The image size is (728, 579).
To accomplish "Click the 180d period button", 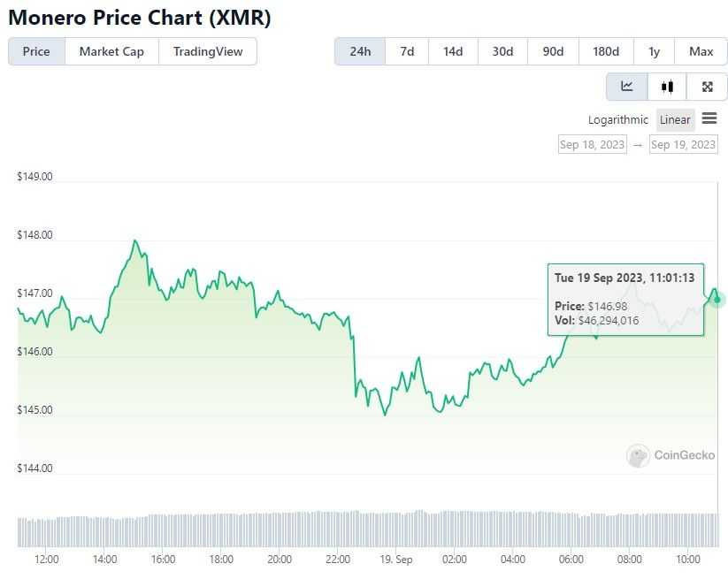I will click(606, 51).
